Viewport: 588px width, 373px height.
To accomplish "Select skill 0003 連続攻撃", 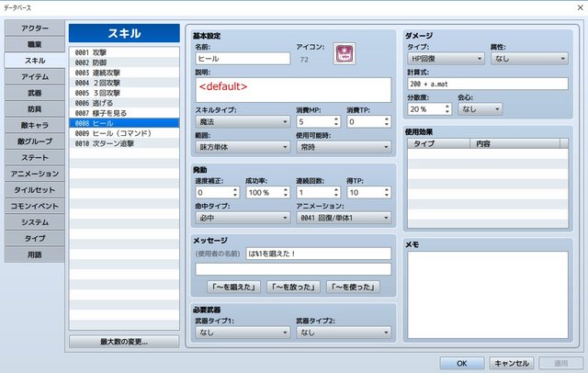I will [124, 73].
